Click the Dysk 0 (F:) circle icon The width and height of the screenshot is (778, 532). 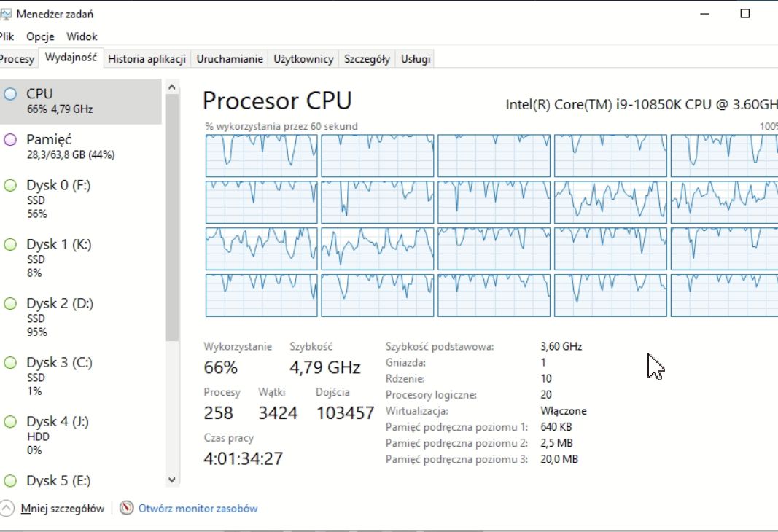[x=10, y=186]
